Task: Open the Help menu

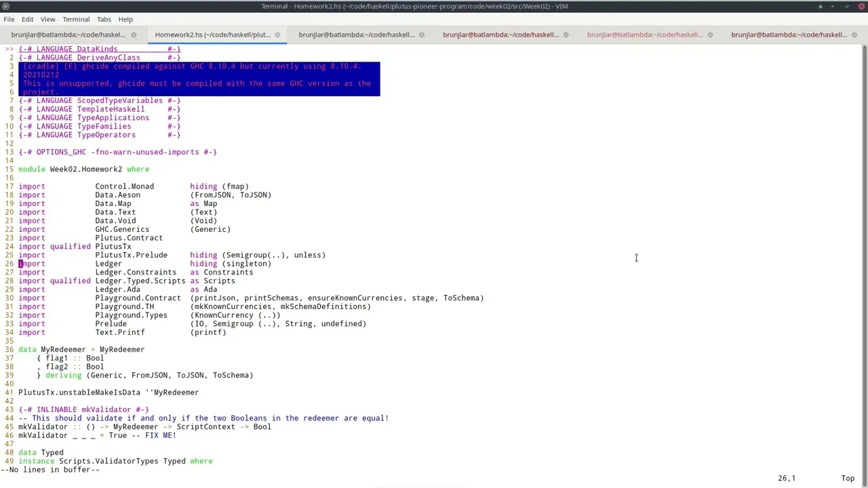Action: click(x=125, y=19)
